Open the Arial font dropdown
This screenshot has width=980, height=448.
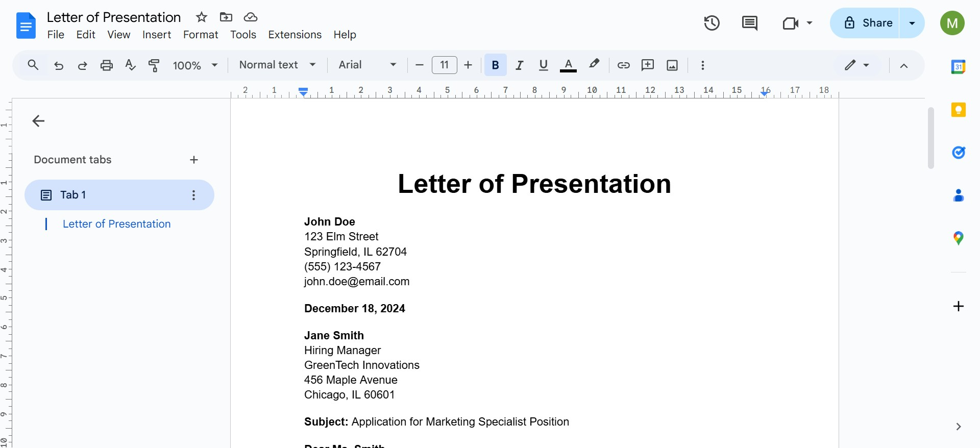tap(367, 65)
